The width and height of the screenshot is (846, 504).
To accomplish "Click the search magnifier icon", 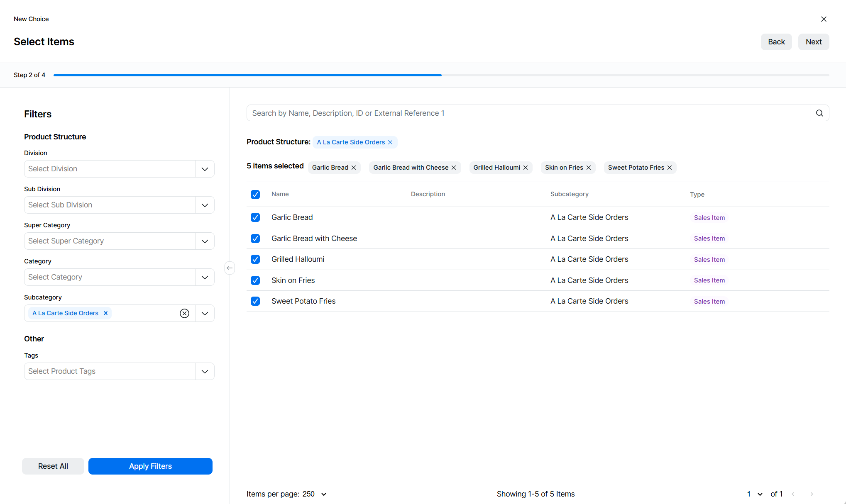I will point(819,113).
